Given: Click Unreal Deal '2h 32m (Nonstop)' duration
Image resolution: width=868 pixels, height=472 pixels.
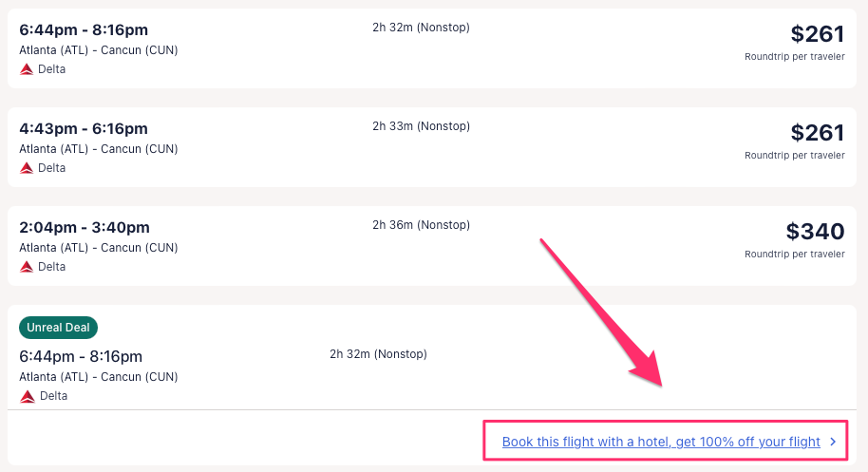Looking at the screenshot, I should coord(378,354).
